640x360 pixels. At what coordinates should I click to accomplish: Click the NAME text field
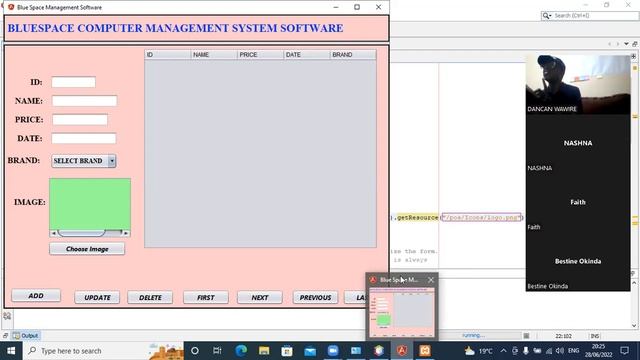coord(84,101)
